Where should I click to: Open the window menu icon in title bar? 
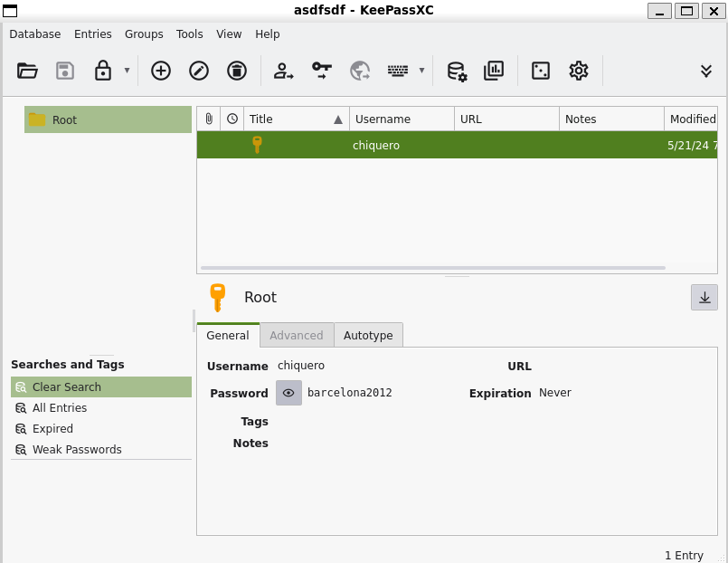point(10,10)
